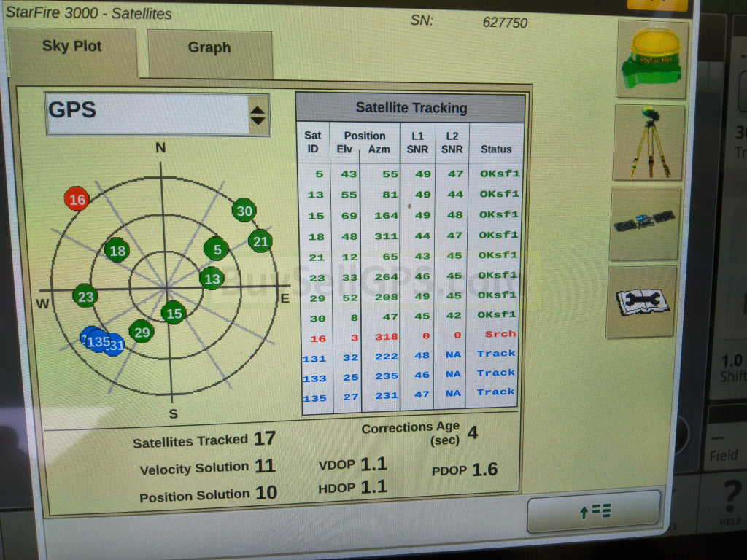Select Sat ID 131 table cell
The height and width of the screenshot is (560, 747).
tap(314, 359)
